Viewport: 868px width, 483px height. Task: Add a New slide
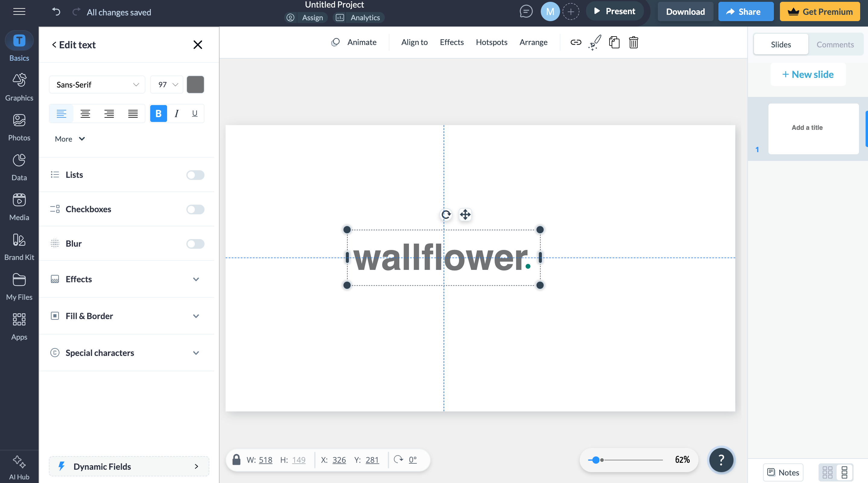point(808,74)
